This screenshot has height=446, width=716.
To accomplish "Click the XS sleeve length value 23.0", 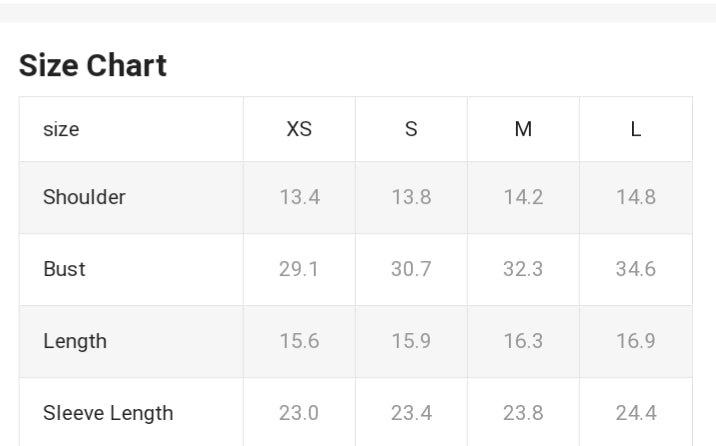I will pyautogui.click(x=299, y=413).
